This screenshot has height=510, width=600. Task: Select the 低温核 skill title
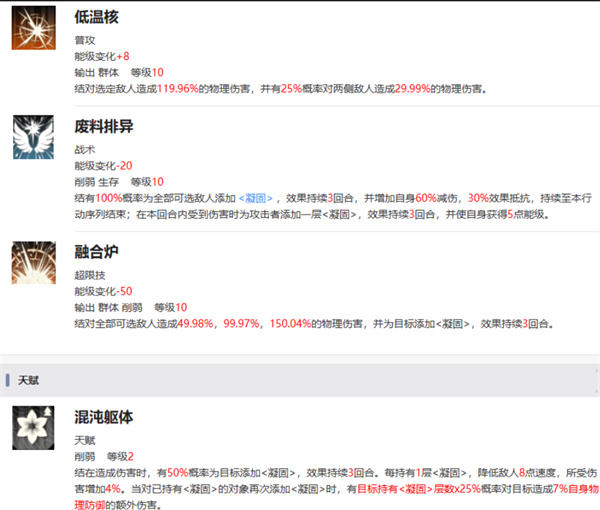[x=96, y=19]
